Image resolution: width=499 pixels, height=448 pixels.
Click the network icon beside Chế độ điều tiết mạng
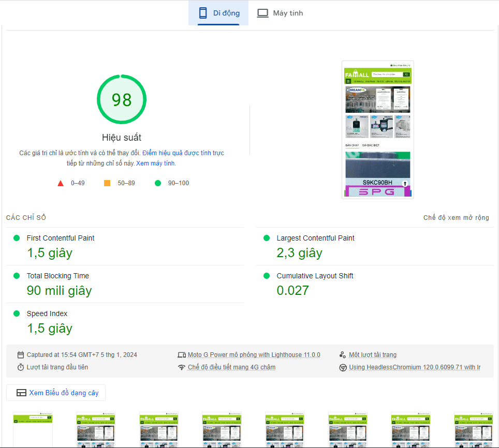182,367
